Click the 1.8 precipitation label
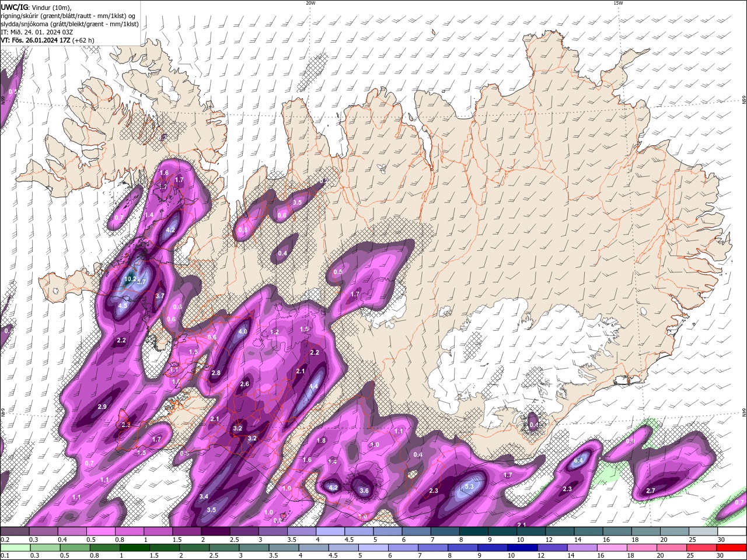 (321, 440)
